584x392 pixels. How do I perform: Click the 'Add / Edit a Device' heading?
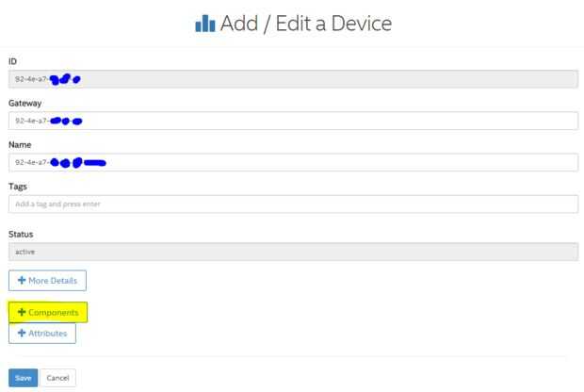pos(304,24)
